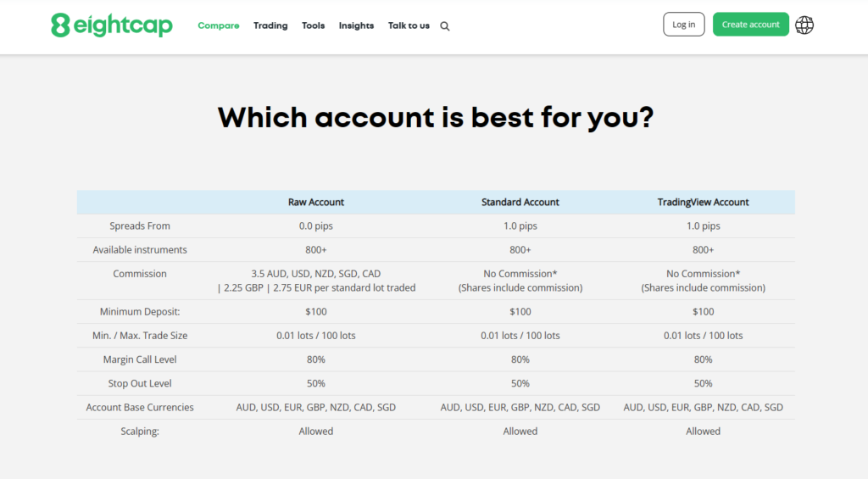Go to the Insights menu
The height and width of the screenshot is (479, 868).
(x=356, y=25)
